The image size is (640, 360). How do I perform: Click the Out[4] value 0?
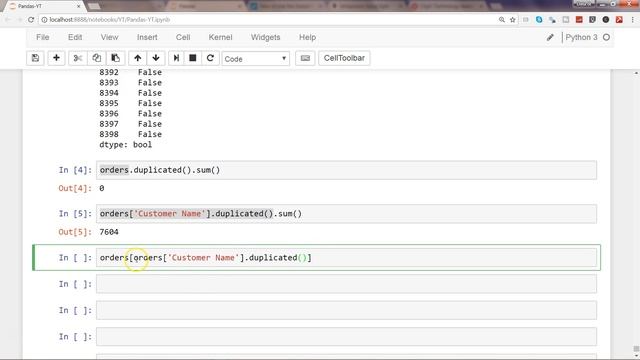pos(102,188)
